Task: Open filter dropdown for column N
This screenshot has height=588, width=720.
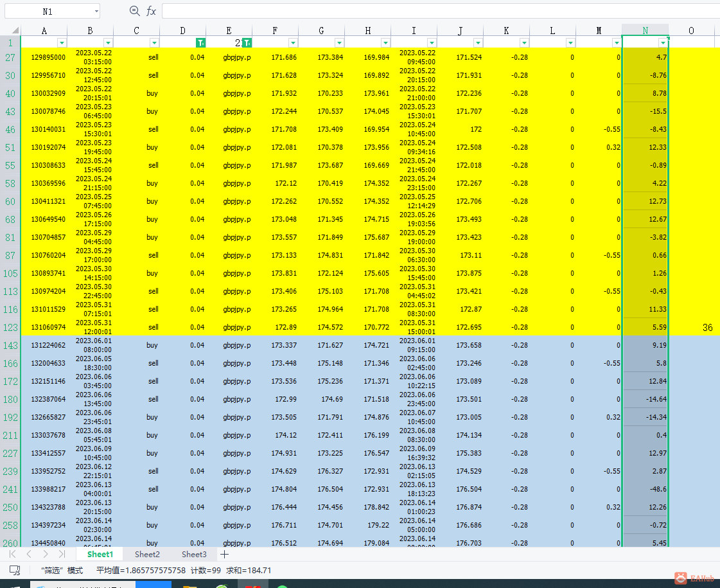Action: [x=663, y=42]
